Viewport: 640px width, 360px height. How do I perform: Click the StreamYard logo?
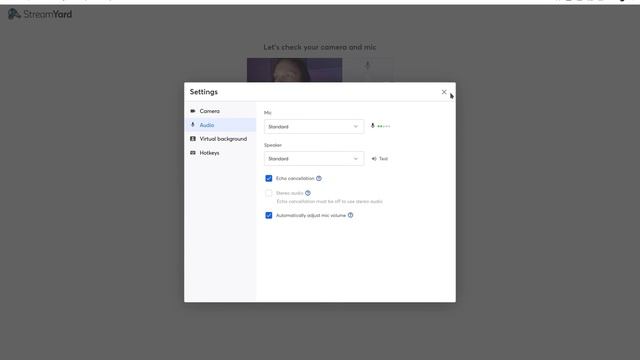[x=40, y=14]
